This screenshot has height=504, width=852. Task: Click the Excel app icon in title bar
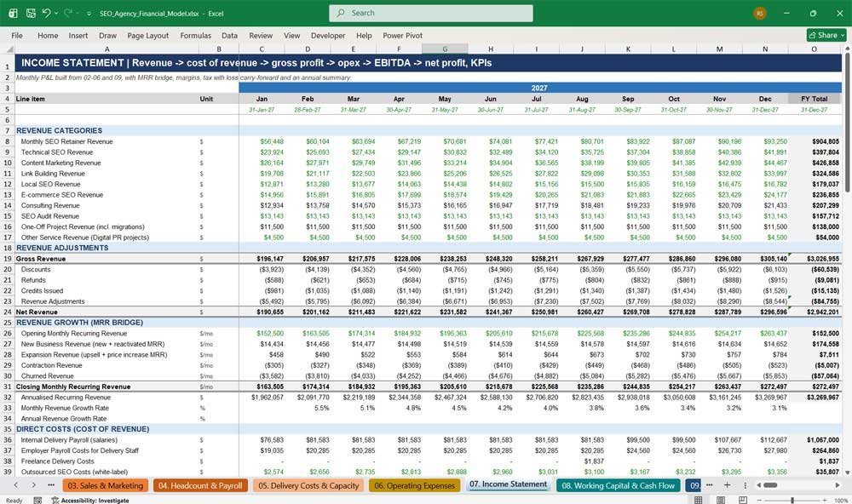coord(12,13)
